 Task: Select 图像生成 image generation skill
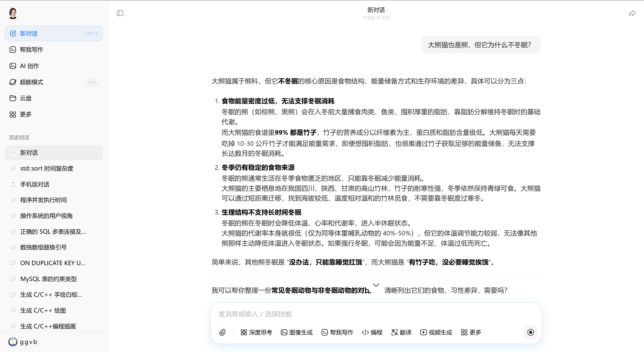(x=297, y=332)
